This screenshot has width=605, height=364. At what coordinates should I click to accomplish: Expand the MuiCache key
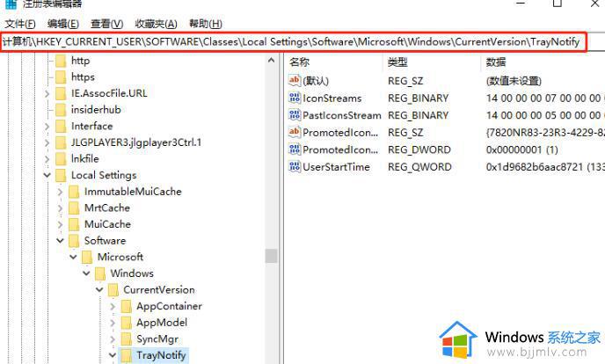click(60, 224)
